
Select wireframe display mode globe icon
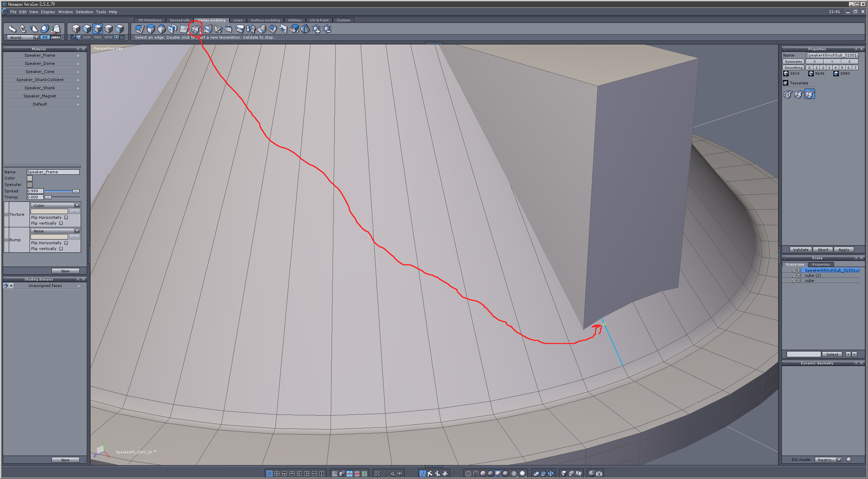pos(468,474)
